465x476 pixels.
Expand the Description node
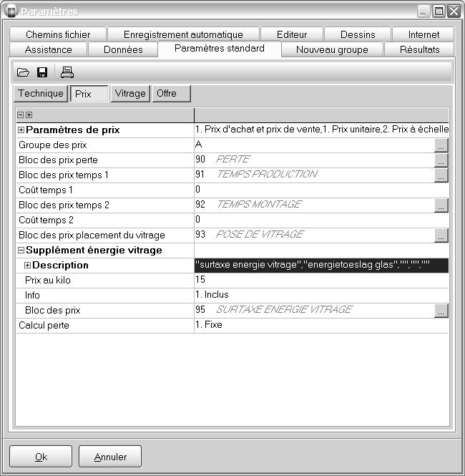pyautogui.click(x=27, y=266)
